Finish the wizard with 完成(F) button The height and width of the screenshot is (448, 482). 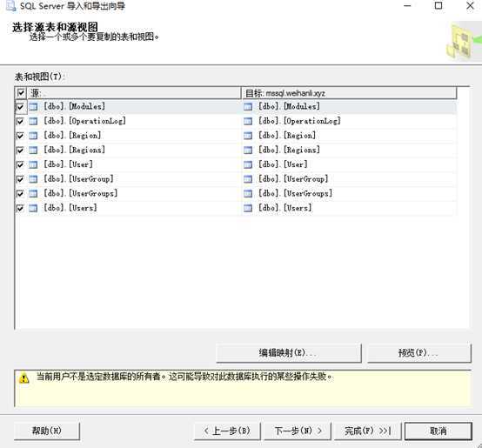[x=368, y=431]
